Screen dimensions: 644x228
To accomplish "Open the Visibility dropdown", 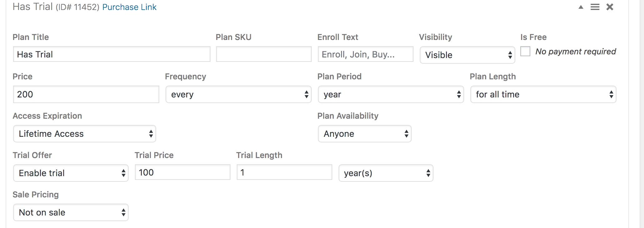I will [x=467, y=55].
